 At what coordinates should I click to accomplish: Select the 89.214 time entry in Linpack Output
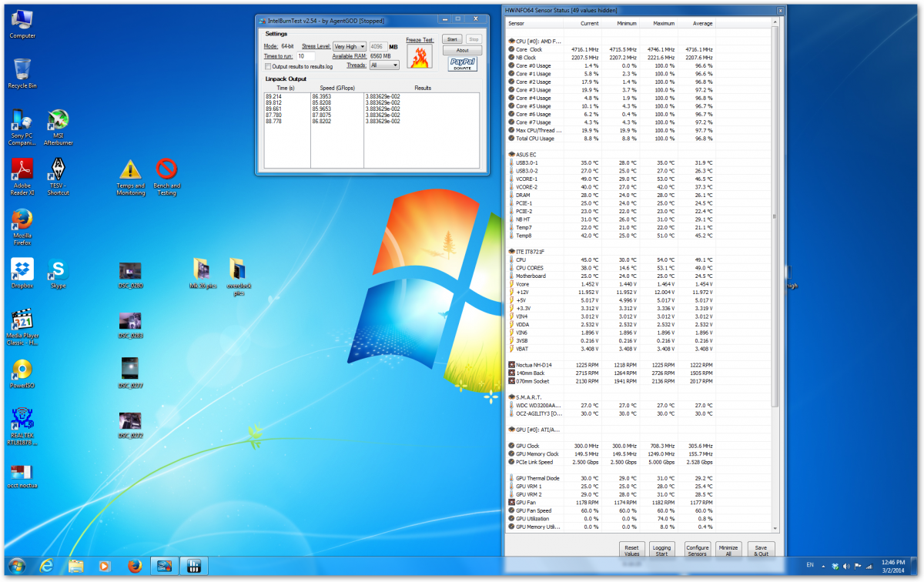tap(273, 97)
